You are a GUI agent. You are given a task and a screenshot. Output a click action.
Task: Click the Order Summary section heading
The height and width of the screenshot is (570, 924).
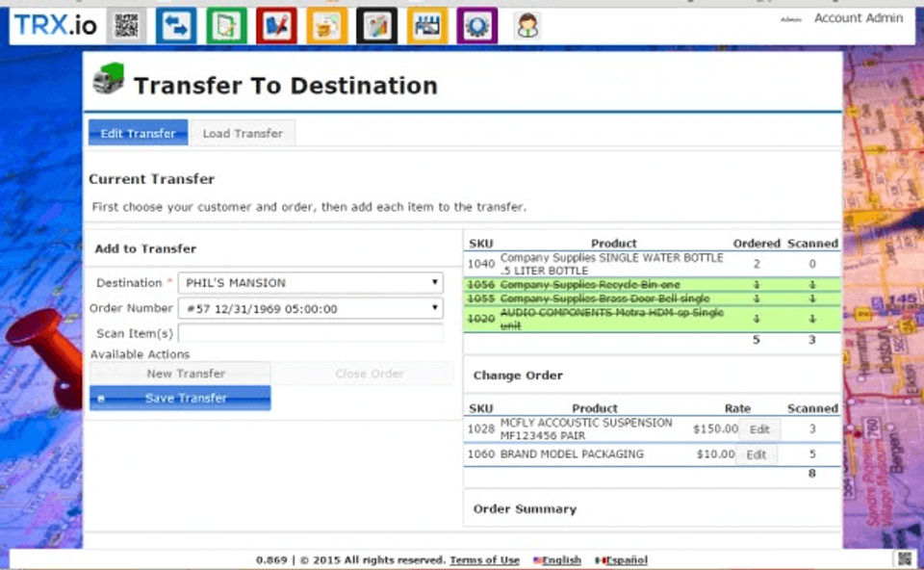tap(525, 509)
